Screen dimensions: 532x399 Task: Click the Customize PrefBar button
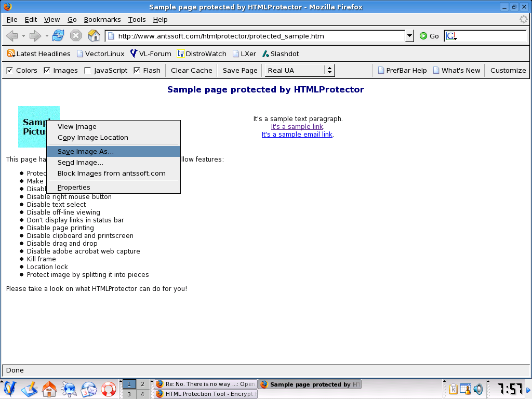508,70
